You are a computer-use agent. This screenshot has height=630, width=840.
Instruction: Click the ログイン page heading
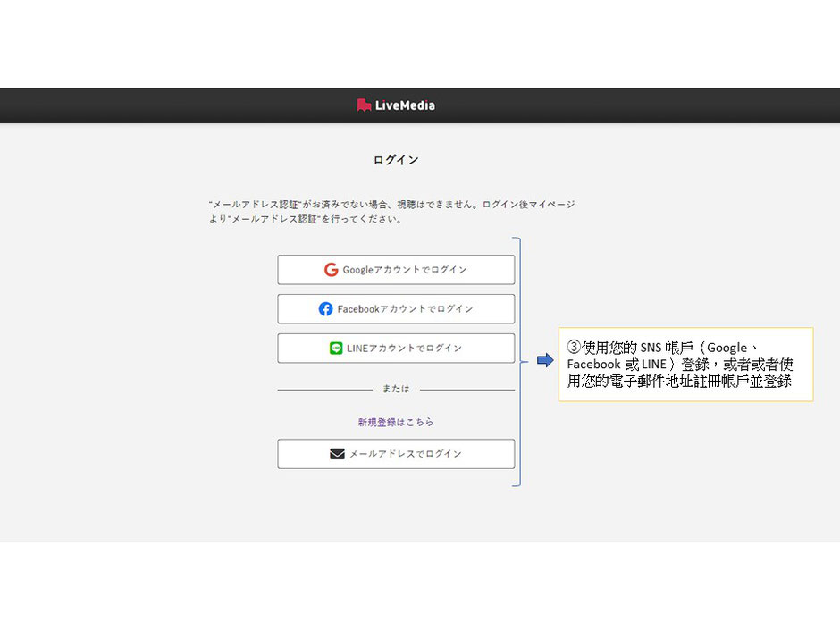click(396, 160)
